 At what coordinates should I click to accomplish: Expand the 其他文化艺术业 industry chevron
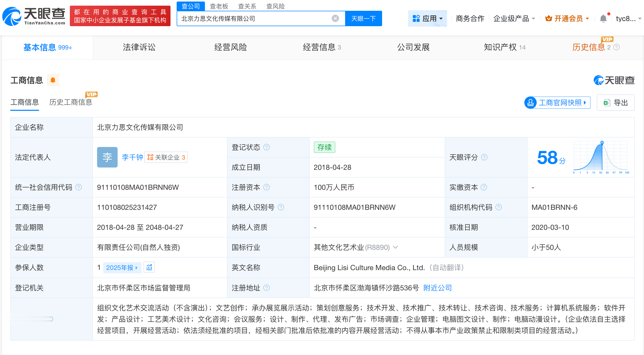click(x=395, y=248)
